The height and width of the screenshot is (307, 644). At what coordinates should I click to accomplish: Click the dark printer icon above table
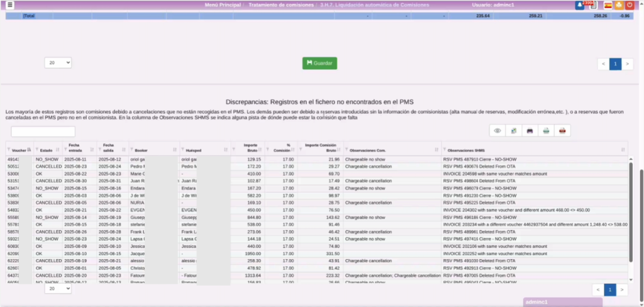point(530,131)
